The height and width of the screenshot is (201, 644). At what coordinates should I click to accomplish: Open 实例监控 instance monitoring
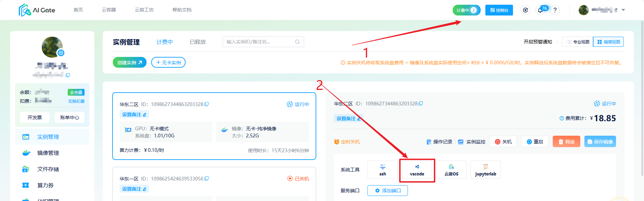point(472,142)
